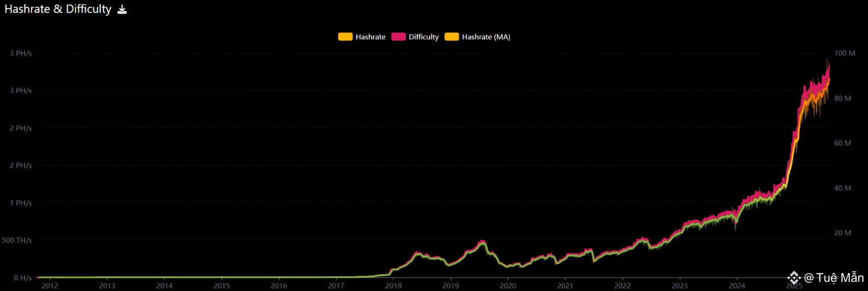The height and width of the screenshot is (291, 868).
Task: Click the "80 M" right axis label
Action: point(843,98)
